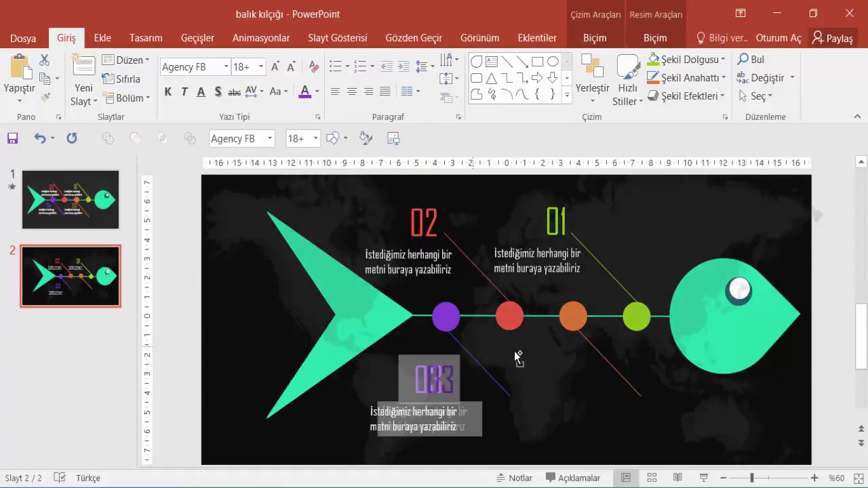Image resolution: width=868 pixels, height=488 pixels.
Task: Select the oval shape in shapes gallery
Action: [553, 61]
